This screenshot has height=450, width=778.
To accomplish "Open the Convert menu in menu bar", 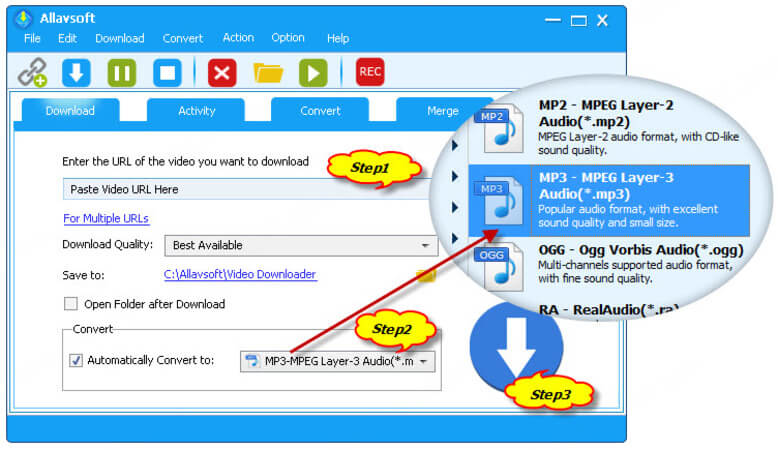I will point(183,38).
